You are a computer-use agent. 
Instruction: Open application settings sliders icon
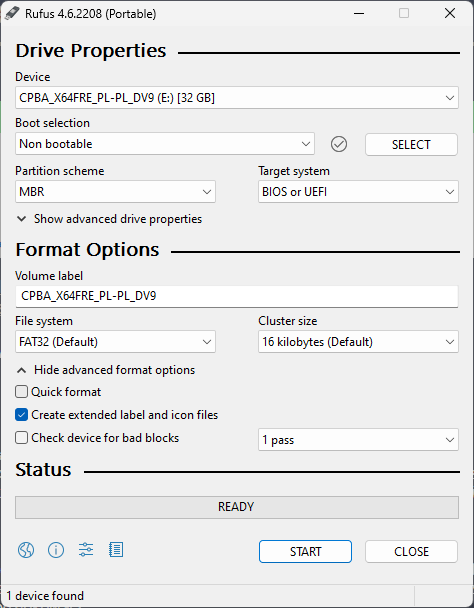pyautogui.click(x=86, y=550)
